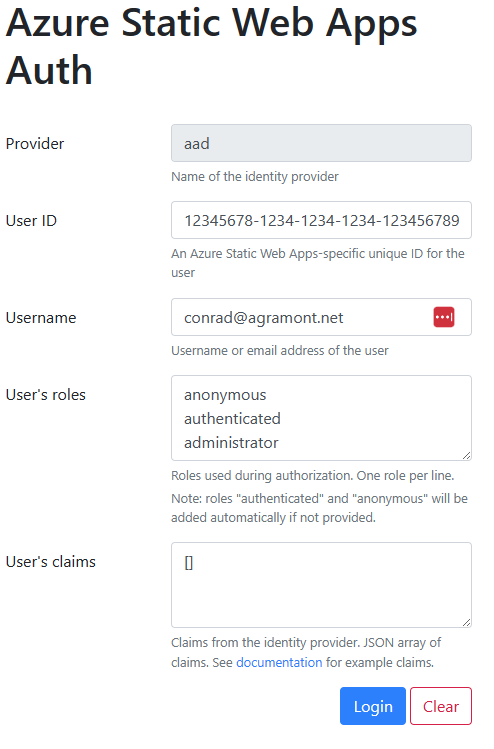Place the cursor on the authenticated role line
The width and height of the screenshot is (494, 749).
[232, 419]
